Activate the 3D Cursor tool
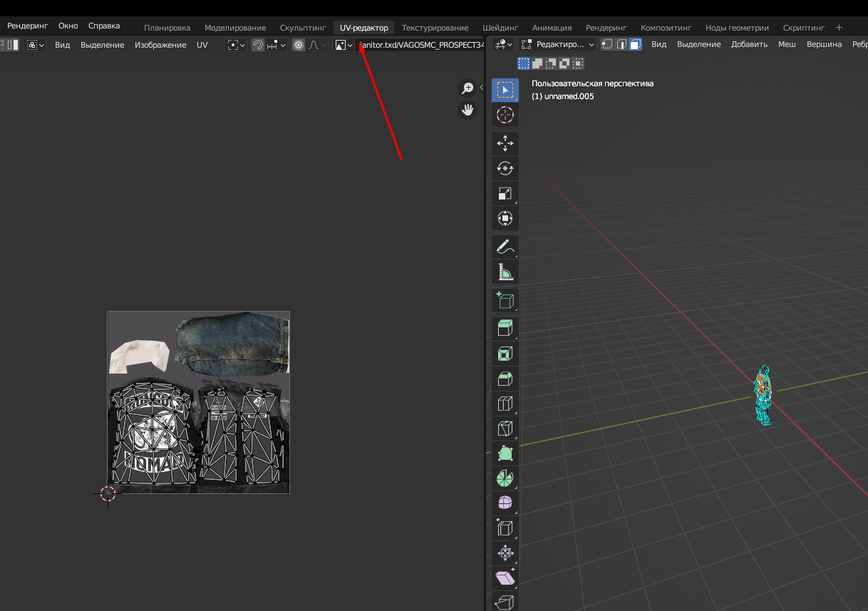Screen dimensions: 868x611 (505, 115)
